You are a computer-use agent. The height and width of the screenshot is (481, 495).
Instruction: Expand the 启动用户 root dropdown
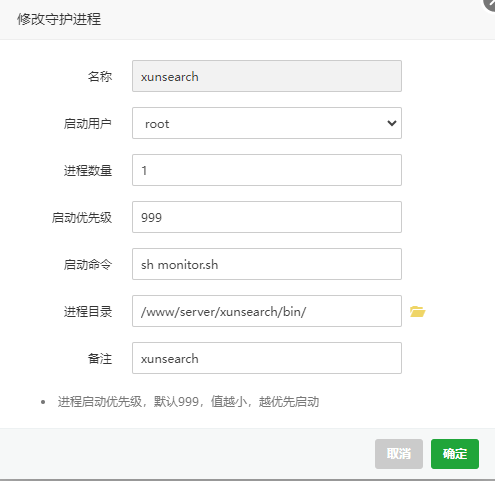coord(267,123)
